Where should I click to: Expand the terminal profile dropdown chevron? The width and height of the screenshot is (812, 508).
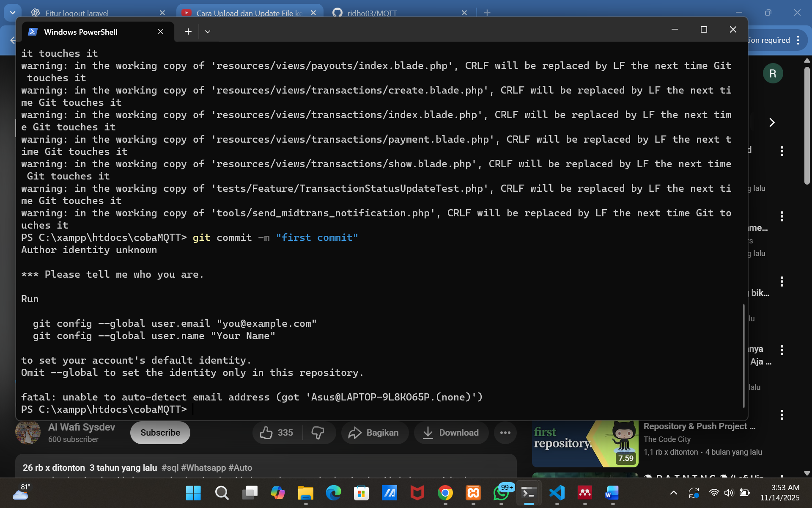(208, 32)
